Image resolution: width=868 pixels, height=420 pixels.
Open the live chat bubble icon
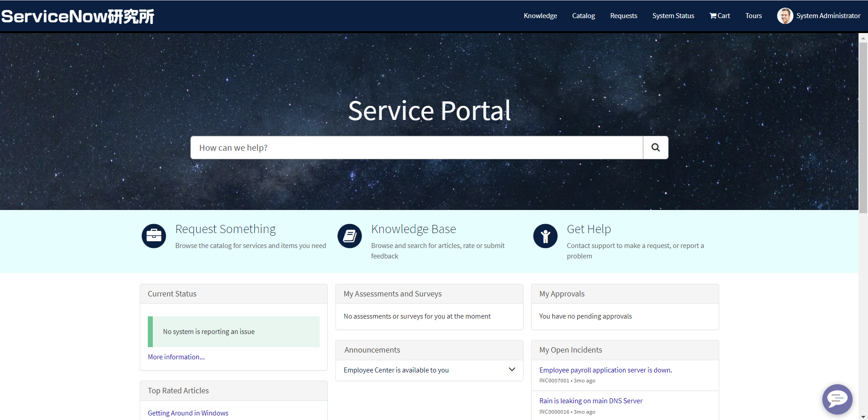[x=837, y=399]
